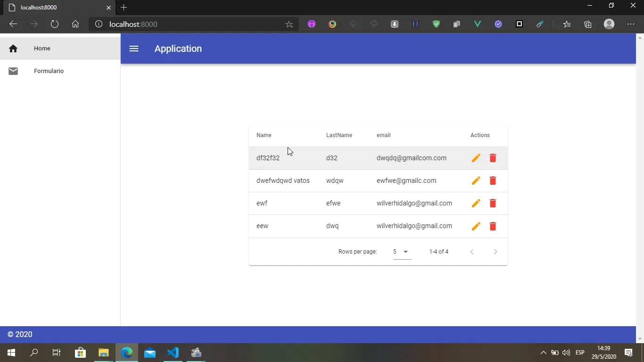Screen dimensions: 644x362
Task: Focus the address bar showing localhost:8000
Action: [193, 24]
